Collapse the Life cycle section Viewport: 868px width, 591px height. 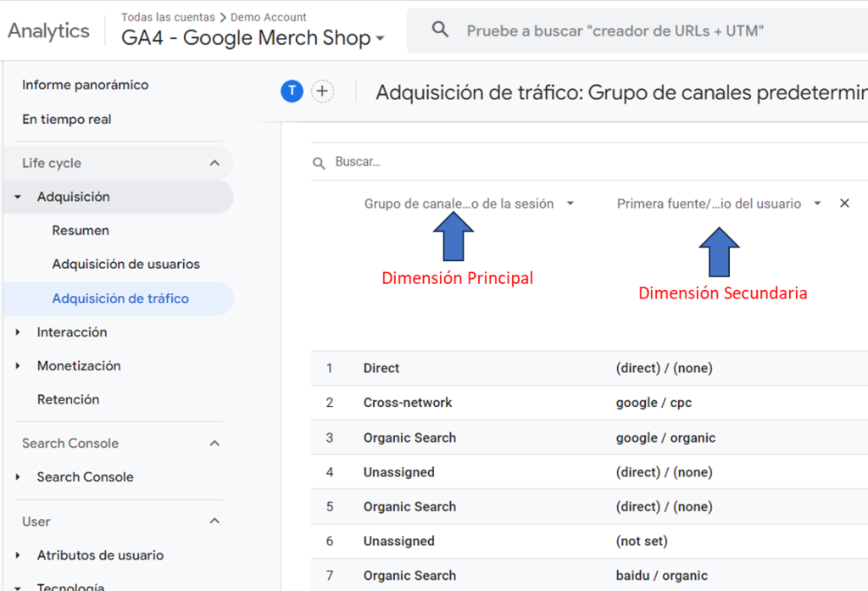coord(214,163)
